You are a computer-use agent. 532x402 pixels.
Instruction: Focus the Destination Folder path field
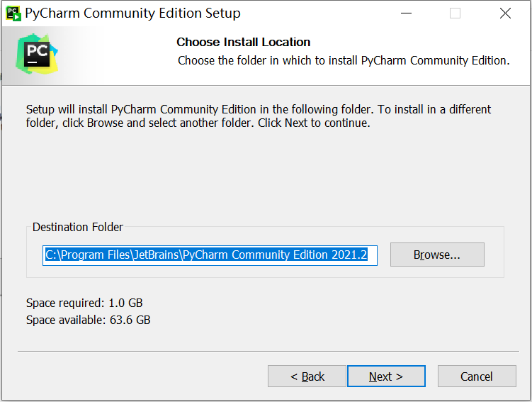pos(210,255)
